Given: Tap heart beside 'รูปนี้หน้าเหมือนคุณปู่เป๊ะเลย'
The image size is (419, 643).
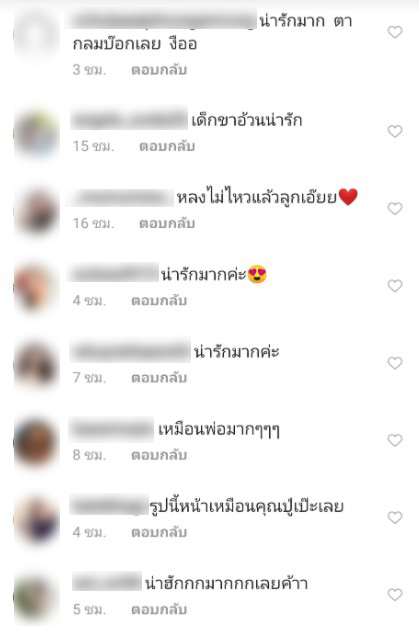Looking at the screenshot, I should pyautogui.click(x=395, y=518).
